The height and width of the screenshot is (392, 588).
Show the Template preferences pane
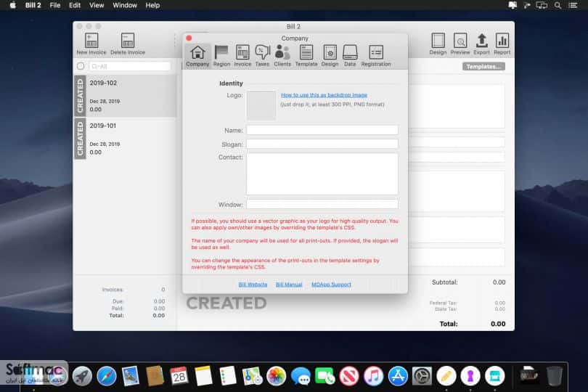click(306, 55)
